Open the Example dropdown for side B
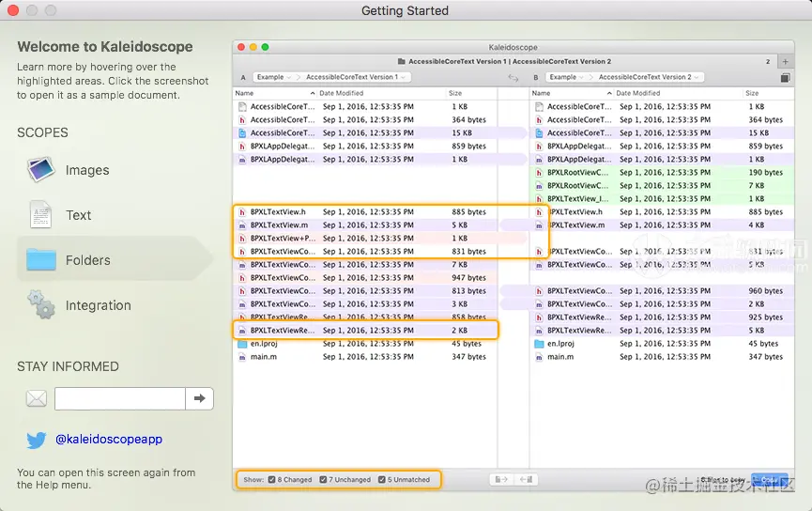 pos(567,77)
